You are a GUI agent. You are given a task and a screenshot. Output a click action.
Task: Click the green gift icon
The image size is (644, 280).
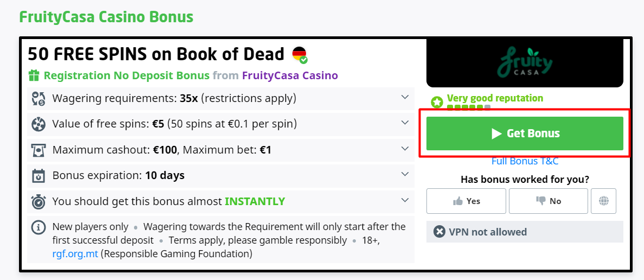34,75
